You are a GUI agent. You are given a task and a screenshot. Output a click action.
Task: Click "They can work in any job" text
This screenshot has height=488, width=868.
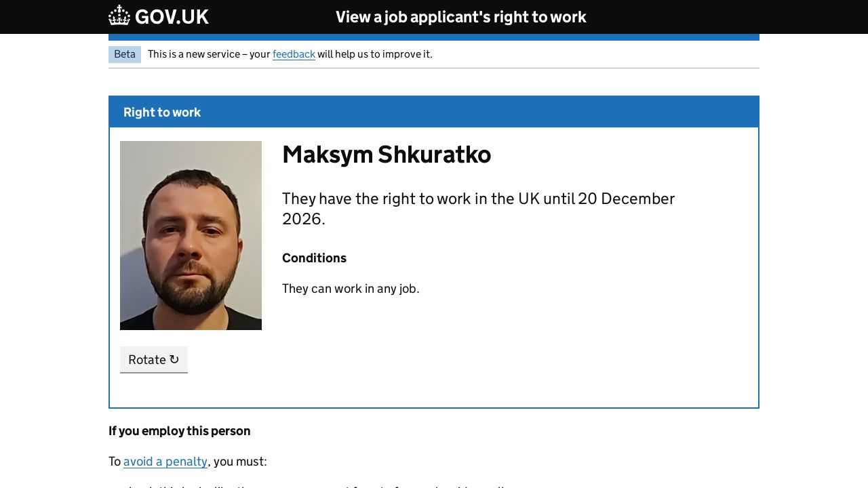point(351,289)
